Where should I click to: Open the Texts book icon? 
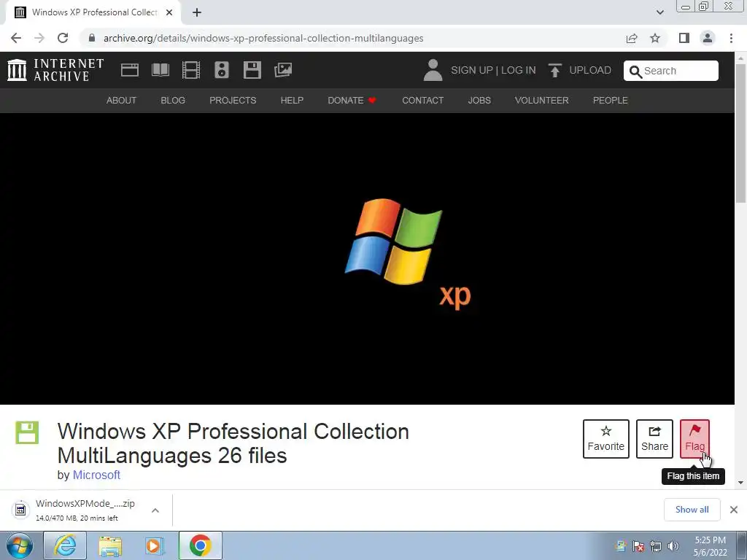(160, 70)
